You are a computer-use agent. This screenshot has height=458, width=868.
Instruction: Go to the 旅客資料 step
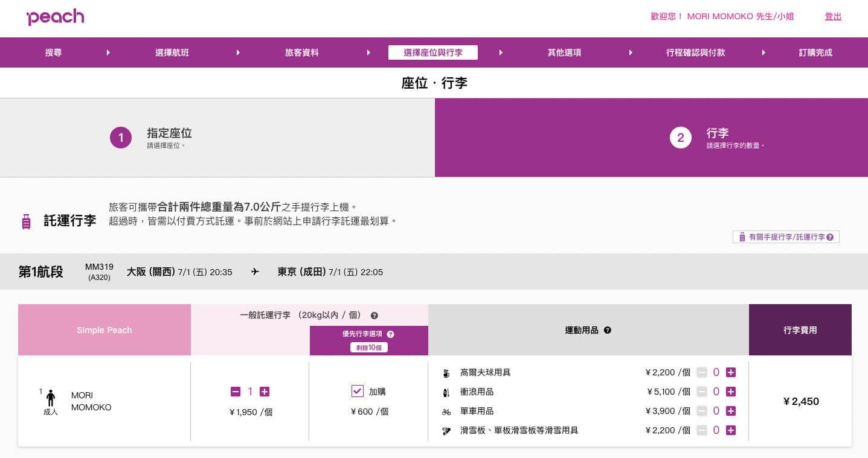[302, 52]
